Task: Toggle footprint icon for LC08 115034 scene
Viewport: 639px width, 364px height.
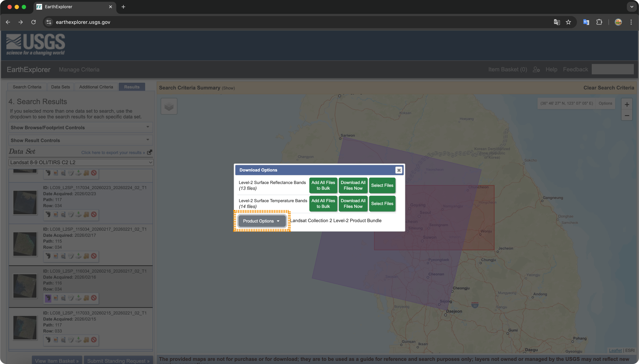Action: tap(48, 256)
